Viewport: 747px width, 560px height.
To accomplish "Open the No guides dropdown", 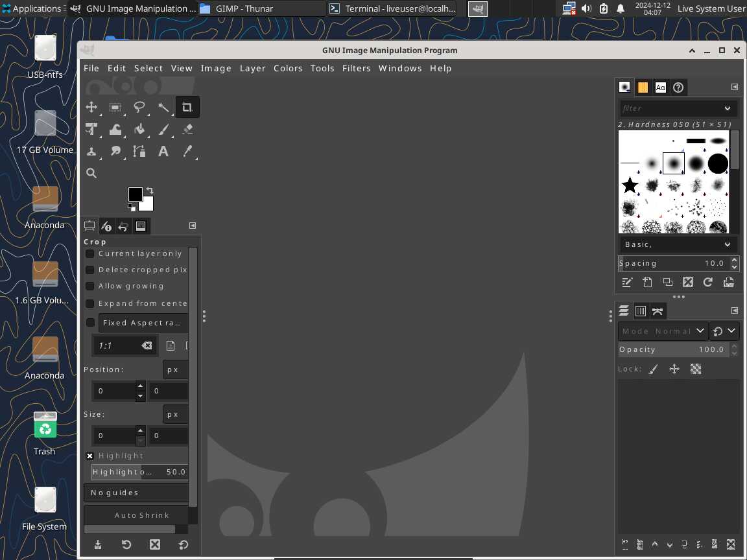I will coord(136,493).
